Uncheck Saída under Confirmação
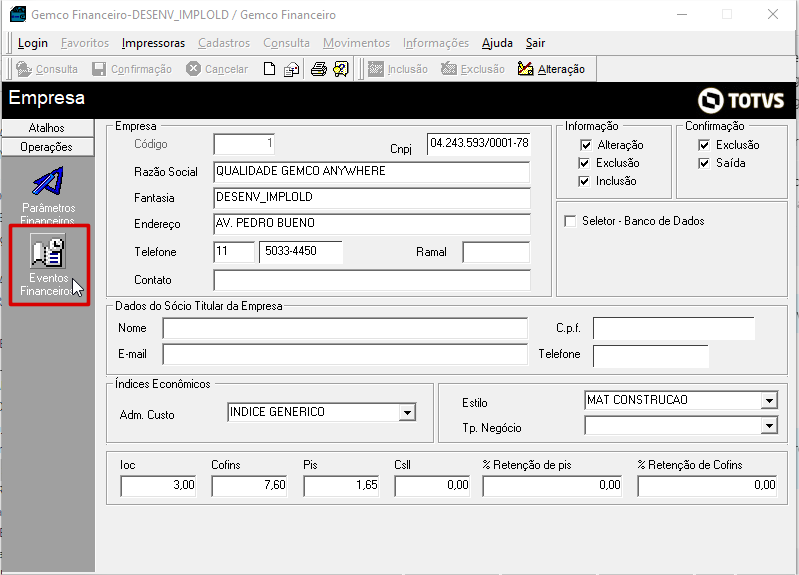The width and height of the screenshot is (799, 575). (x=704, y=163)
